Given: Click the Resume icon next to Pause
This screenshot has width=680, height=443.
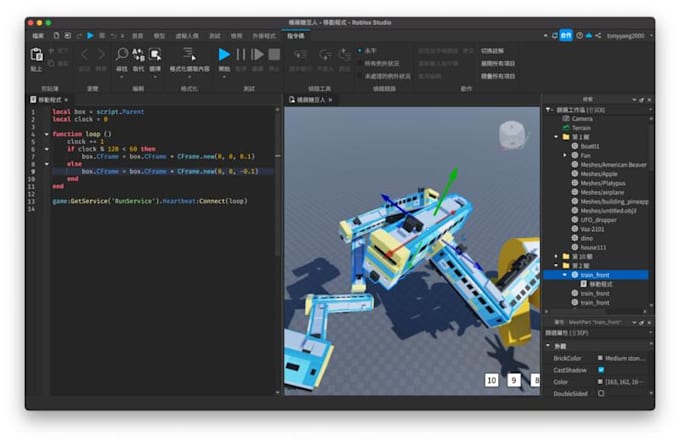Looking at the screenshot, I should (x=257, y=54).
